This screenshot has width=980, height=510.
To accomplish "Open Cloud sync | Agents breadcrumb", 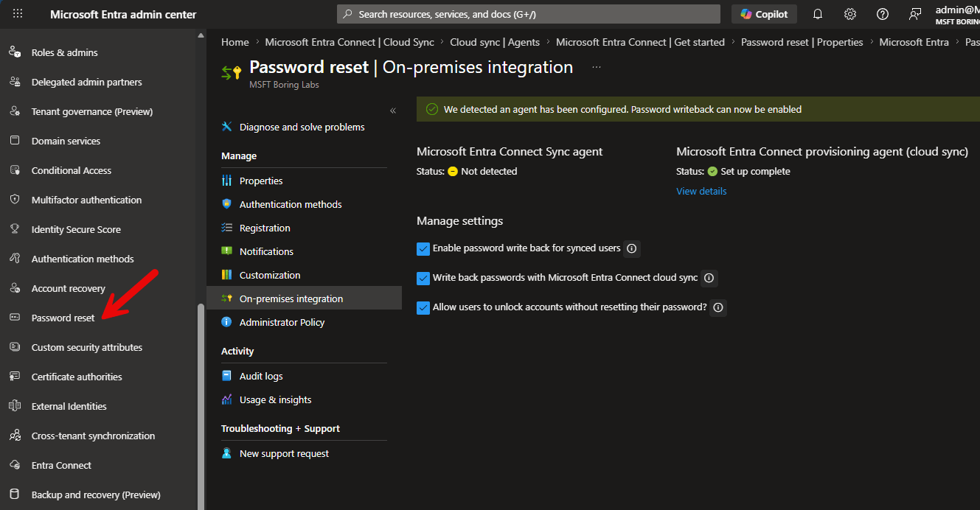I will [495, 42].
